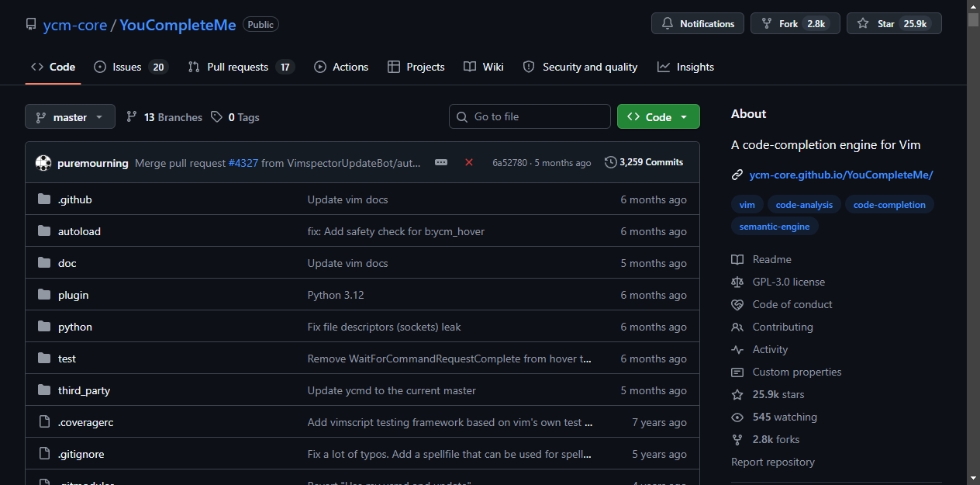Open the doc folder
This screenshot has height=485, width=980.
(67, 263)
